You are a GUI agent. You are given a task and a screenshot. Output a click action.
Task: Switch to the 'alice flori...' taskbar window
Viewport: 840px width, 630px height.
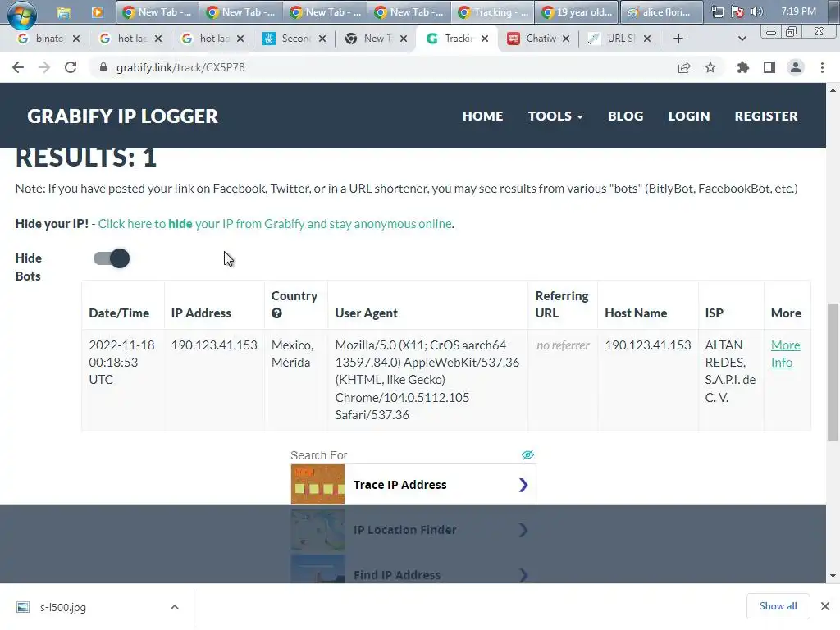[x=661, y=12]
